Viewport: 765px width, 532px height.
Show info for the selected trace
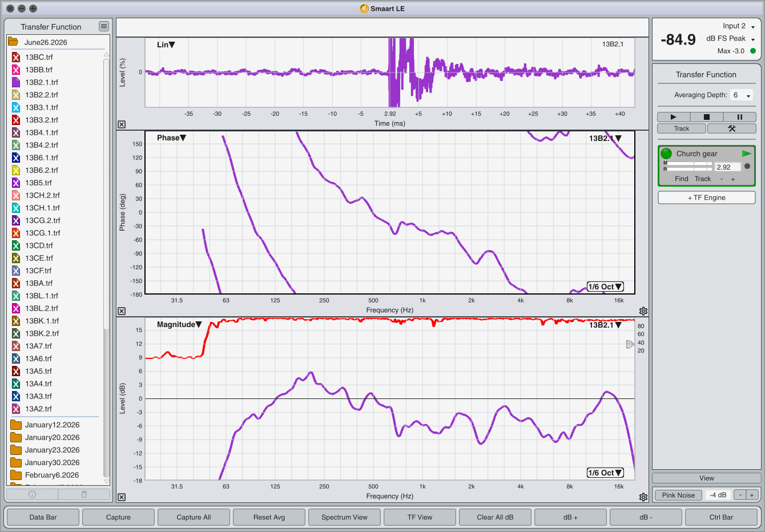point(33,494)
